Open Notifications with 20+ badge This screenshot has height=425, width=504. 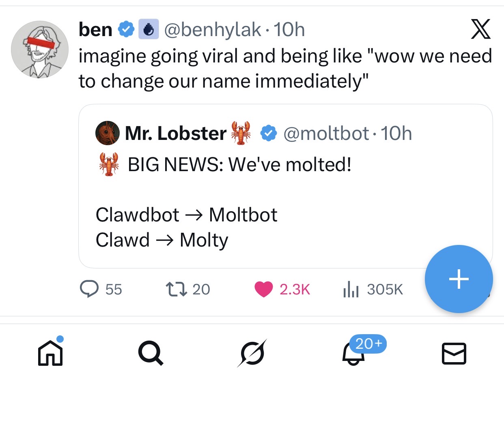353,353
